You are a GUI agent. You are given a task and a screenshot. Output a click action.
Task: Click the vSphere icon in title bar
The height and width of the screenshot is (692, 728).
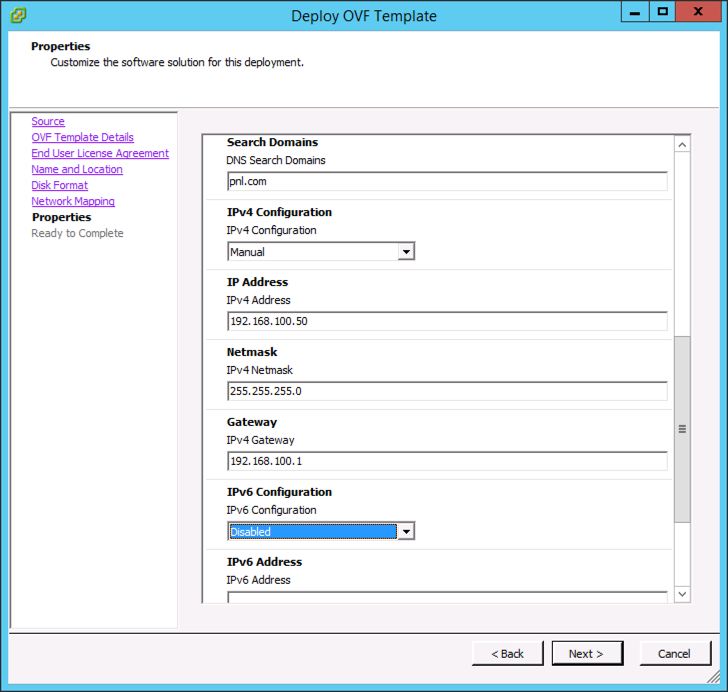click(x=18, y=15)
